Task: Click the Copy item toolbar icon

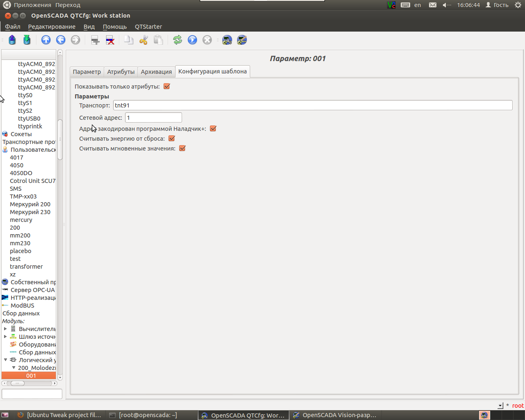Action: pos(129,40)
